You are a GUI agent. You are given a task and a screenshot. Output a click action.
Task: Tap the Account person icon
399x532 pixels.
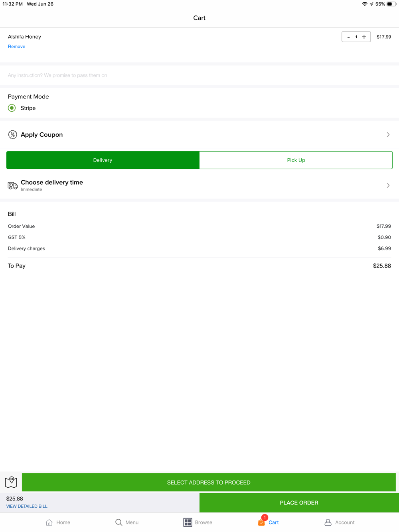328,522
